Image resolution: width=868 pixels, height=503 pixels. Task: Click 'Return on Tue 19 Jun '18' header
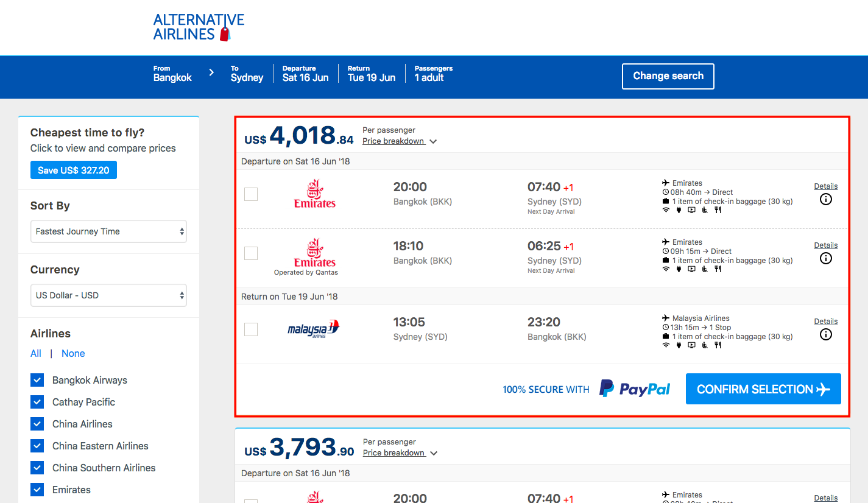point(289,297)
